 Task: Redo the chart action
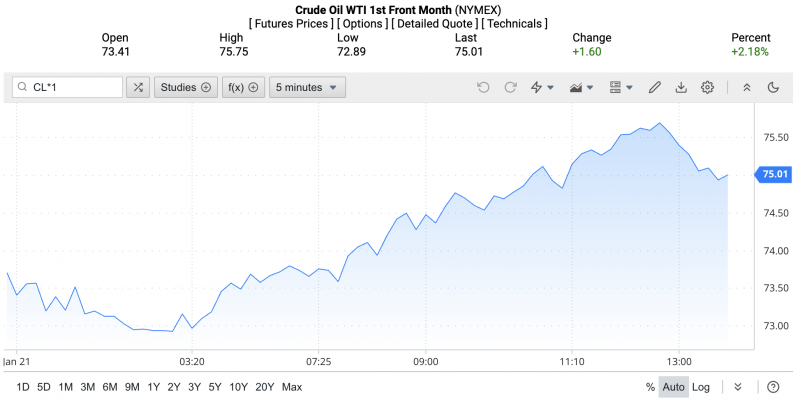pos(510,87)
